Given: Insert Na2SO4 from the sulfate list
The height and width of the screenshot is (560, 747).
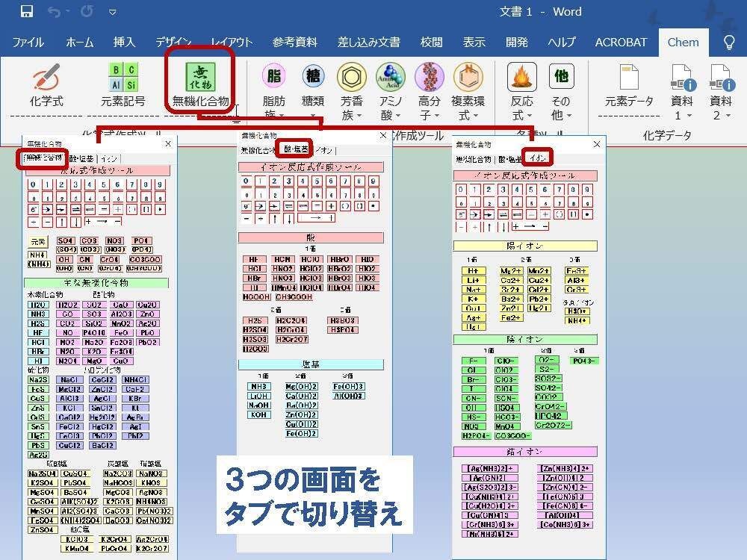Looking at the screenshot, I should click(43, 473).
